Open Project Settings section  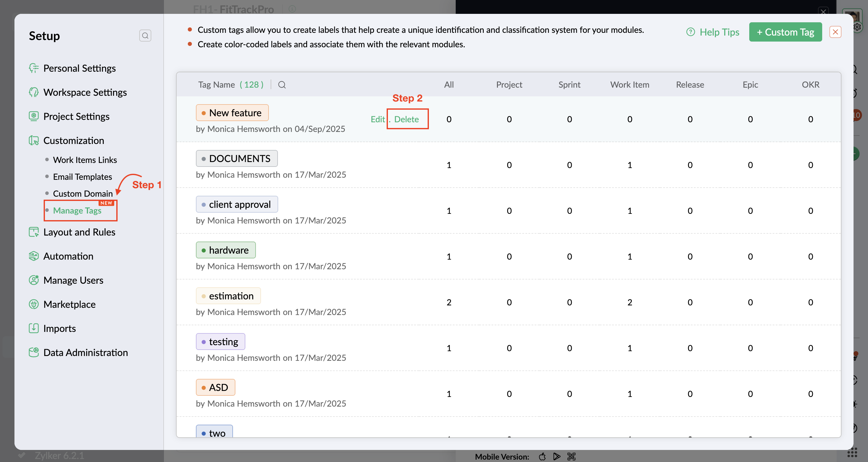(76, 117)
